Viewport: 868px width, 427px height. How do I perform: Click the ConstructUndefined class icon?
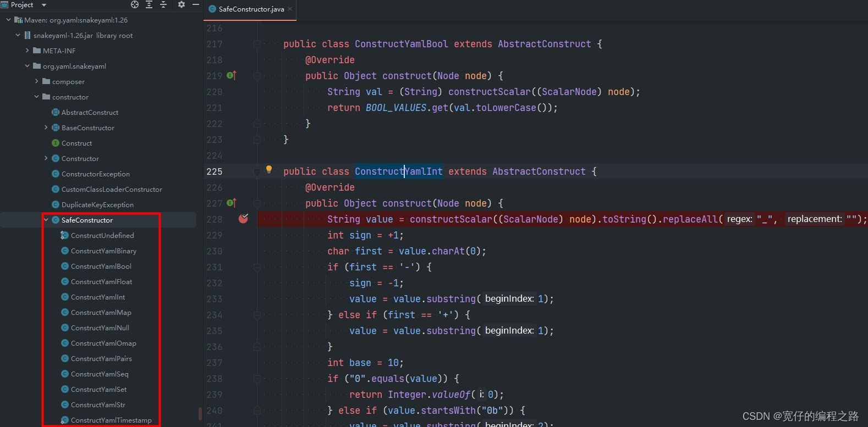[x=64, y=235]
